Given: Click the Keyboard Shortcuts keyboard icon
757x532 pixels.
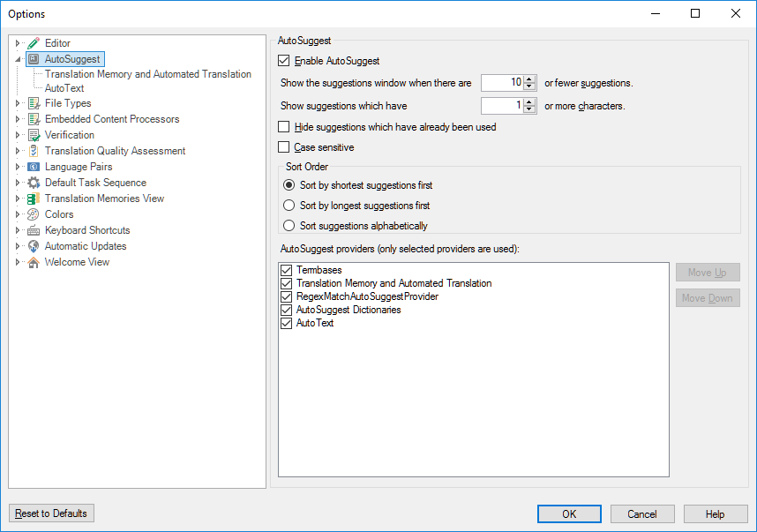Looking at the screenshot, I should click(34, 230).
